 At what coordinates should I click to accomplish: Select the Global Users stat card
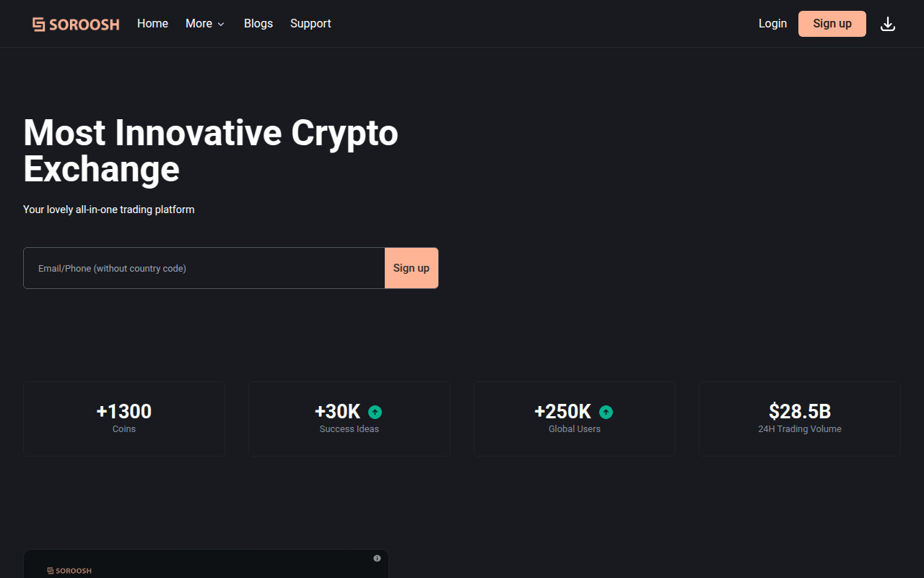[575, 419]
